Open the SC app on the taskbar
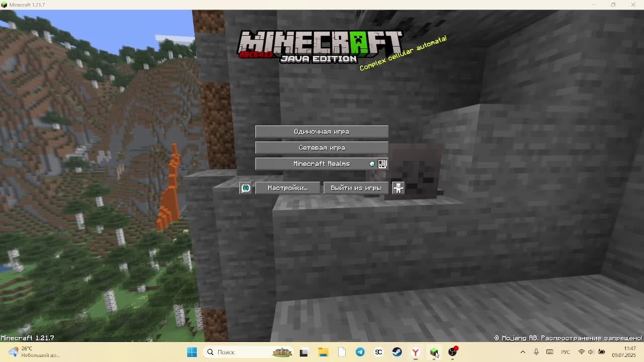Image resolution: width=644 pixels, height=362 pixels. [379, 352]
